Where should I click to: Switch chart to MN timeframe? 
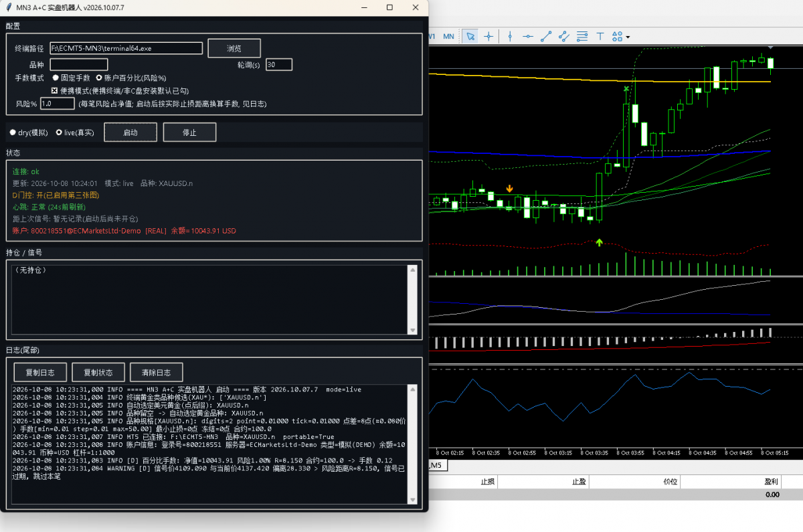click(x=448, y=36)
